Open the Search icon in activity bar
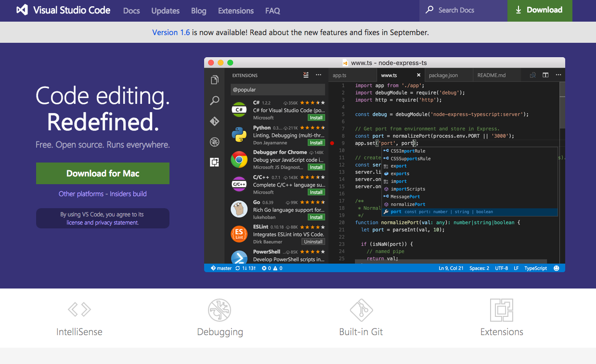Image resolution: width=596 pixels, height=364 pixels. [215, 100]
